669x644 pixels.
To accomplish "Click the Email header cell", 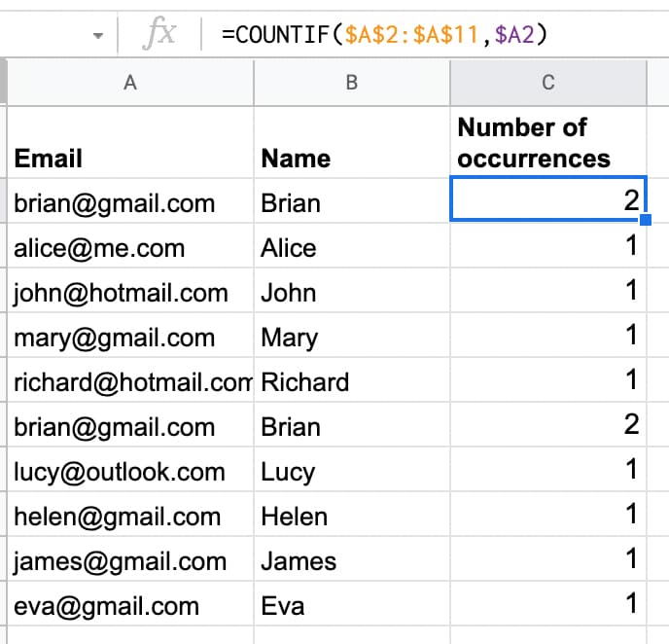I will coord(130,142).
